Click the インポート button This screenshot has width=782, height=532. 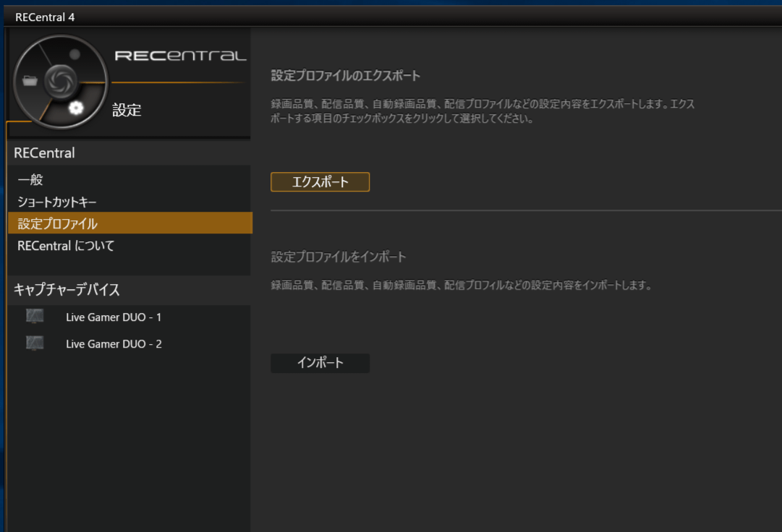[320, 363]
